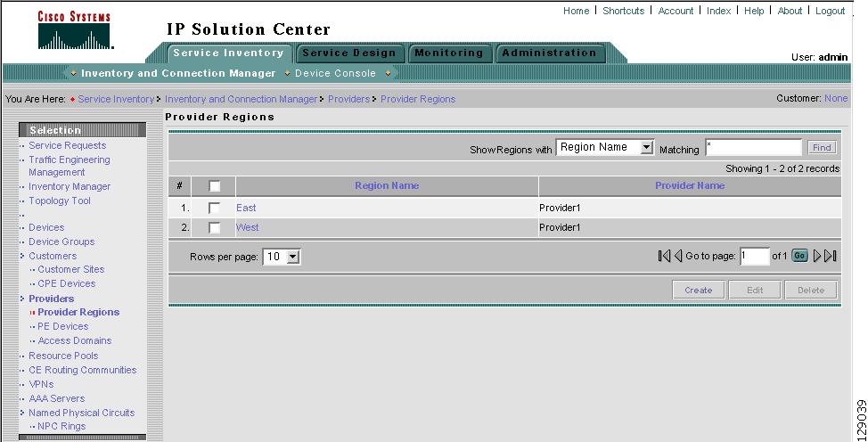Screen dimensions: 868x442
Task: Switch to the Service Inventory tab
Action: coord(229,53)
